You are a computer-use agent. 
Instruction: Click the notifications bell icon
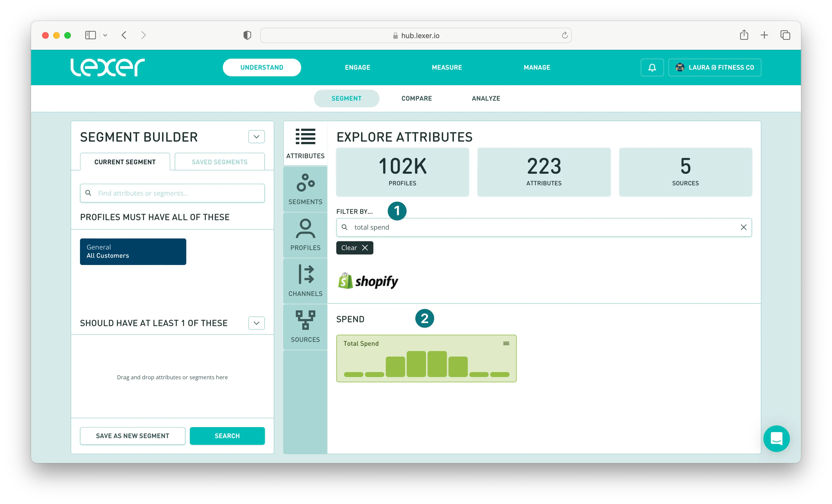pyautogui.click(x=652, y=67)
